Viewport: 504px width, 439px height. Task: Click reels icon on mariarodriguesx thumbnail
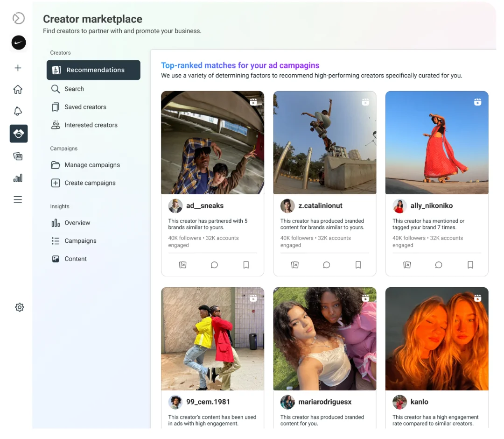[x=365, y=298]
